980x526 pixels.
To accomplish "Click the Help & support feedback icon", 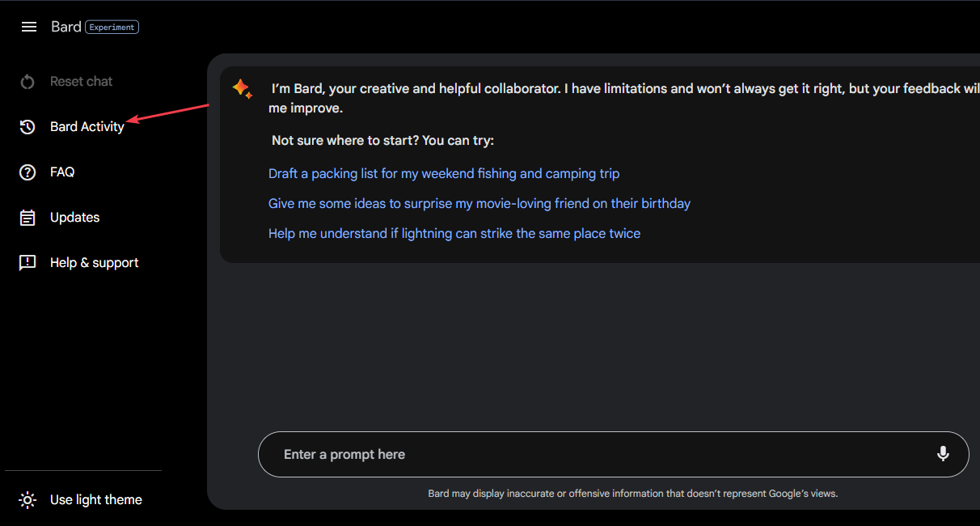I will point(27,263).
